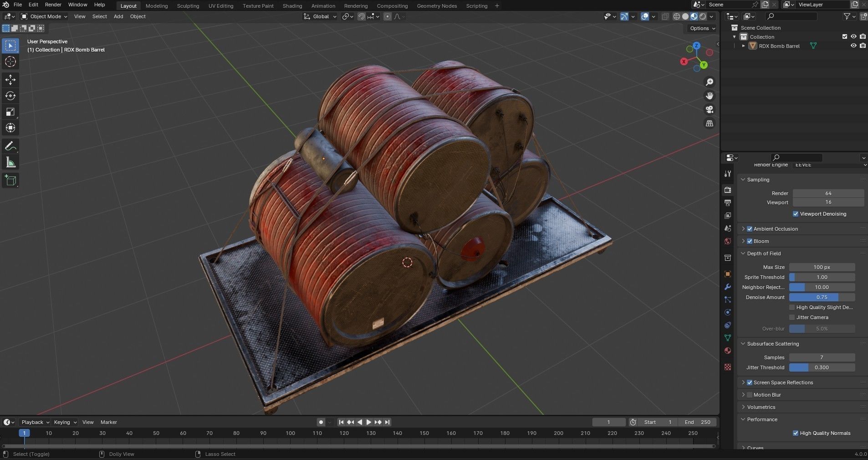Open the Tool properties tab

click(x=728, y=174)
